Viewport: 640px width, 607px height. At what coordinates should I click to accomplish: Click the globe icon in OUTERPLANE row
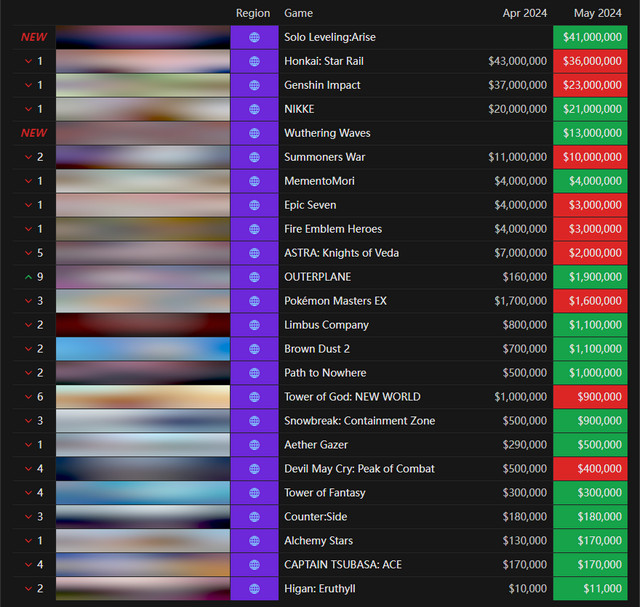click(x=254, y=277)
